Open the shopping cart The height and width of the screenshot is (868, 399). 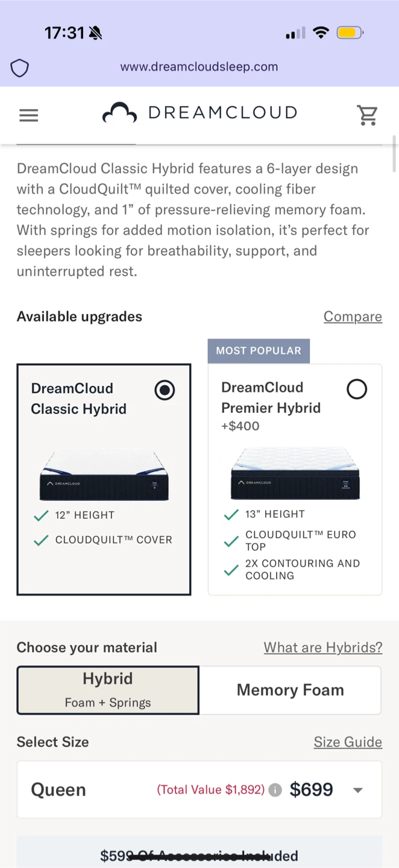point(367,115)
